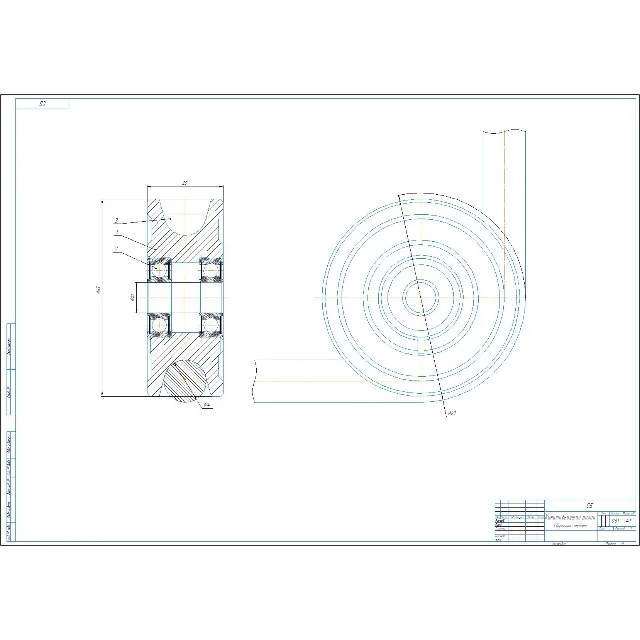This screenshot has width=640, height=640.
Task: Select the rotated designation box in the top-left corner
Action: click(42, 104)
